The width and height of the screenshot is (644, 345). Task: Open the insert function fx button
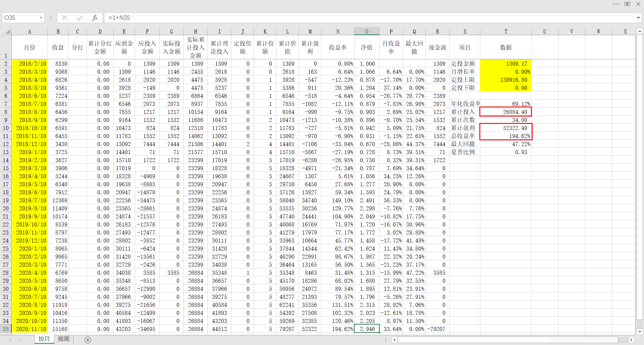(95, 18)
